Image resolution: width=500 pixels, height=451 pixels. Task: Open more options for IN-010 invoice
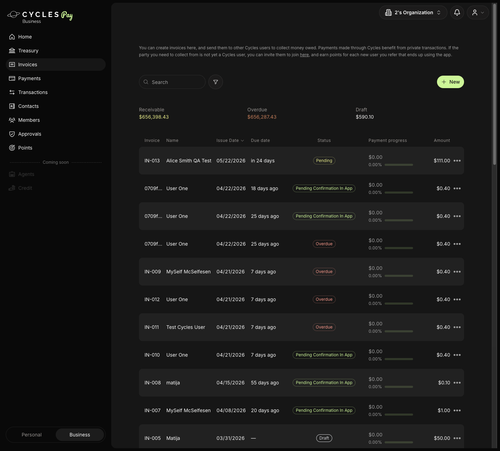[457, 355]
